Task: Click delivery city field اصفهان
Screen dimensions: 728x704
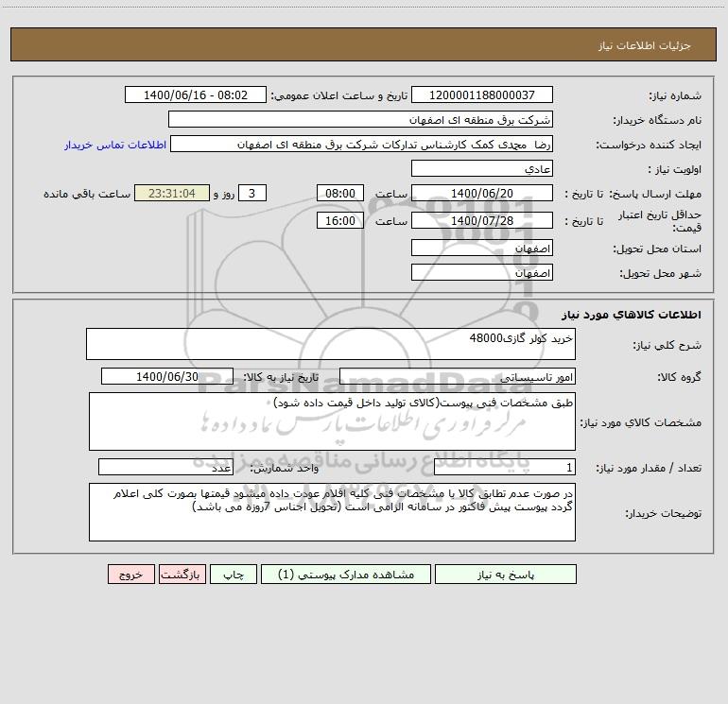Action: 482,272
